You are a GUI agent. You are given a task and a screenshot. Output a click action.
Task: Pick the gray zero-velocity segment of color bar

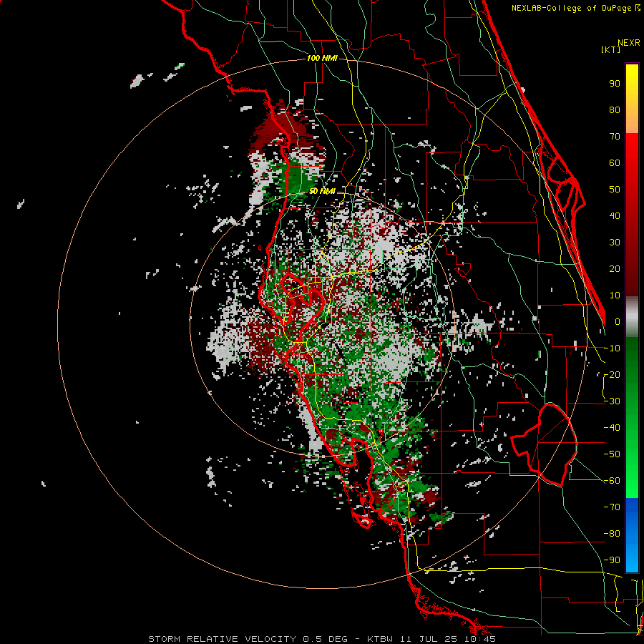pos(632,316)
